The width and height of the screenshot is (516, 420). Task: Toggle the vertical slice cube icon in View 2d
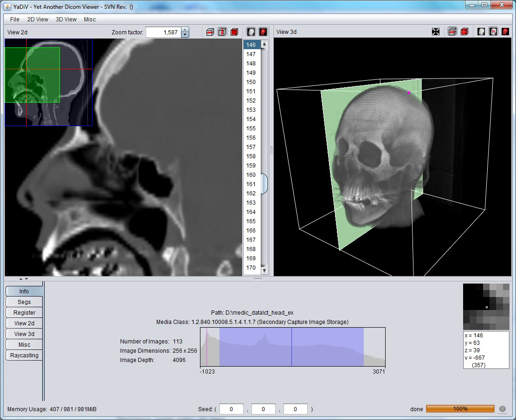tap(222, 32)
